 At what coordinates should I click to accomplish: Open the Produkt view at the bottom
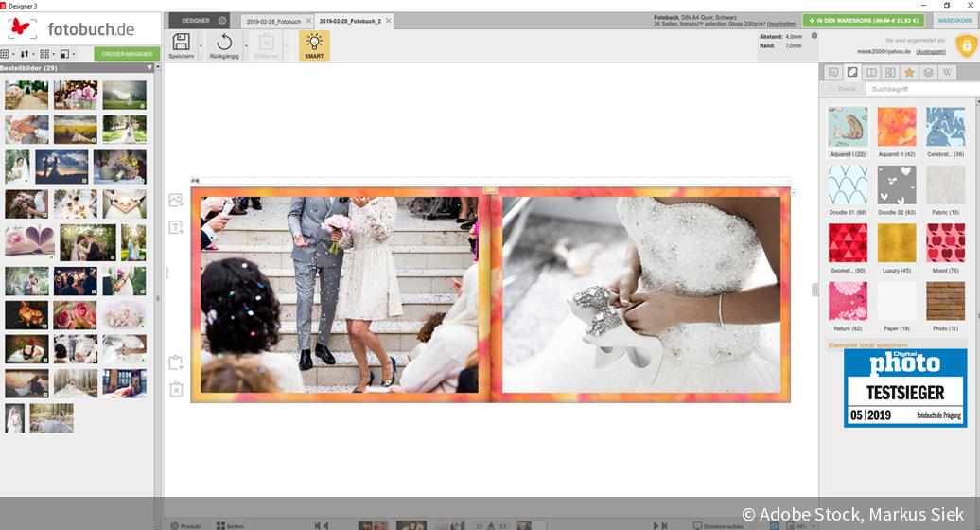185,525
